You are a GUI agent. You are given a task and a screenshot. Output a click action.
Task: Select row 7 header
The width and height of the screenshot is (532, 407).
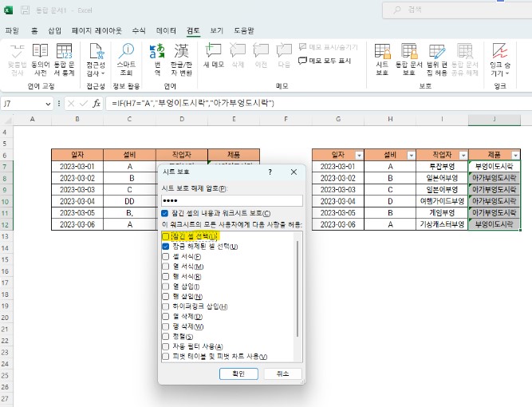(x=5, y=167)
